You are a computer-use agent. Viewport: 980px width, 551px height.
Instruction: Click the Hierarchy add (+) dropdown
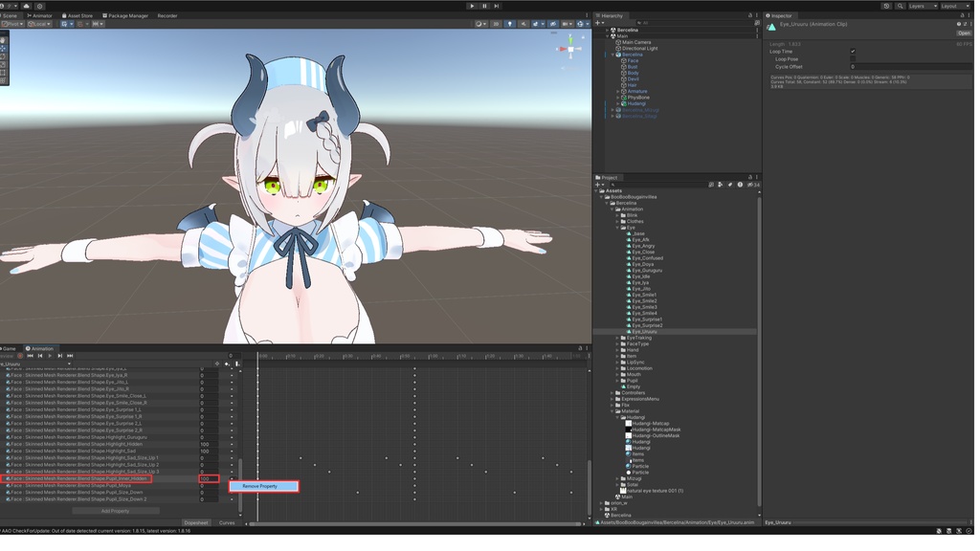pyautogui.click(x=599, y=23)
